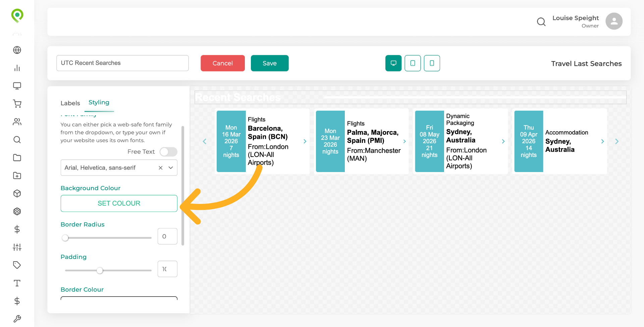644x327 pixels.
Task: Click the UTC Recent Searches name field
Action: point(122,63)
